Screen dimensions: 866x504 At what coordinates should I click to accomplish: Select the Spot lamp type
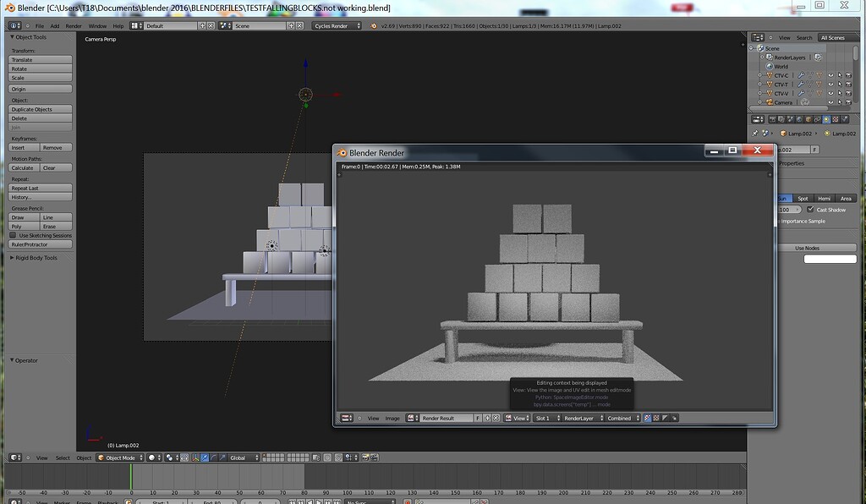point(803,199)
